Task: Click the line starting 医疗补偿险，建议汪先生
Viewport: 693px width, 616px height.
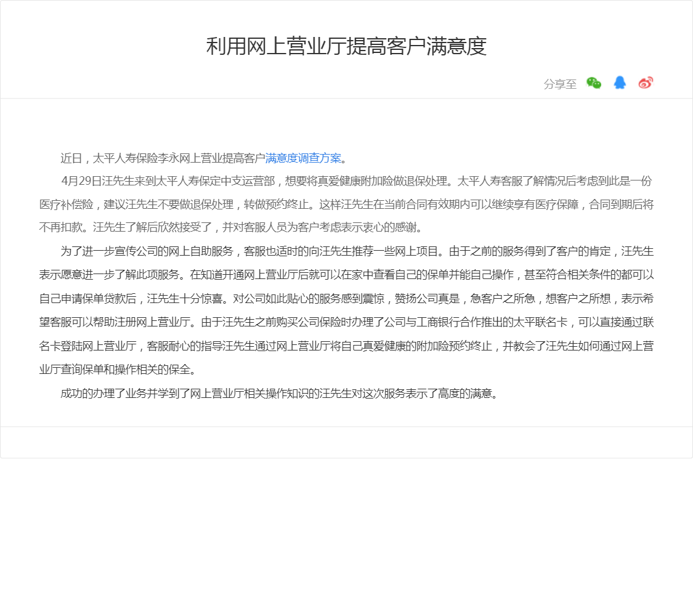Action: [346, 205]
